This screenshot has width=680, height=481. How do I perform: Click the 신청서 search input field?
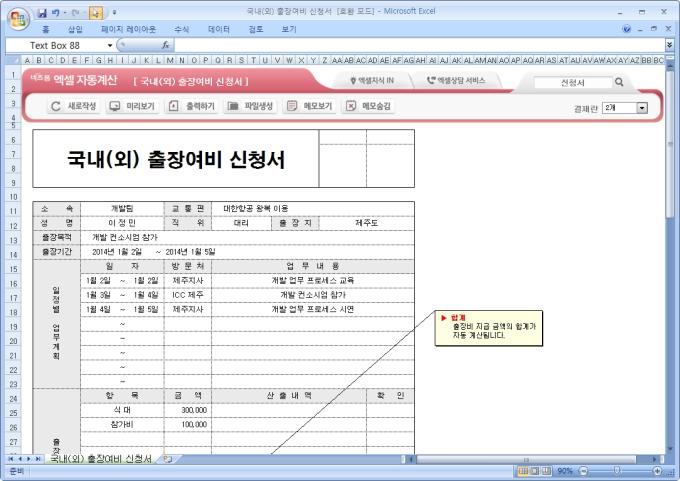click(572, 82)
